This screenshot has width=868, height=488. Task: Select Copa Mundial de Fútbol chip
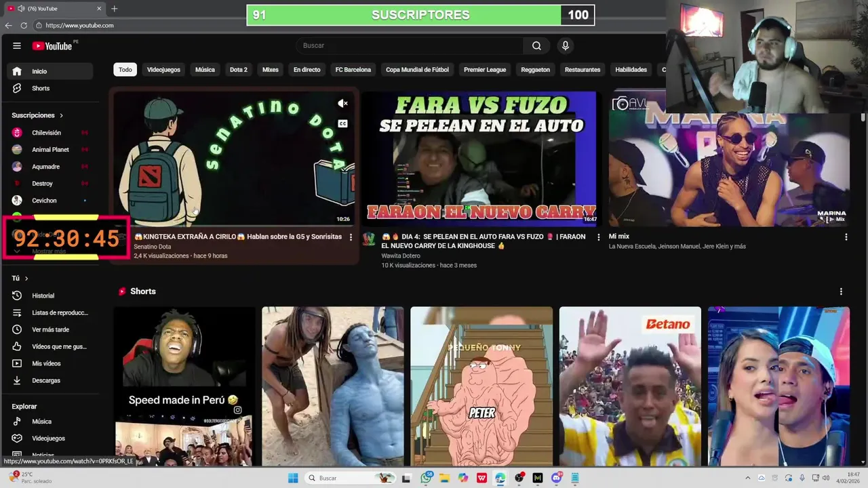417,70
